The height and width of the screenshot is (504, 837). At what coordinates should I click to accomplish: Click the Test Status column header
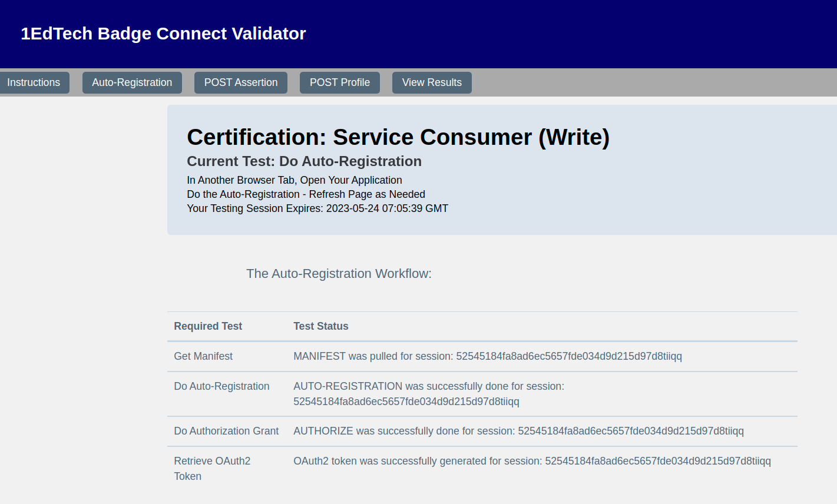coord(321,326)
